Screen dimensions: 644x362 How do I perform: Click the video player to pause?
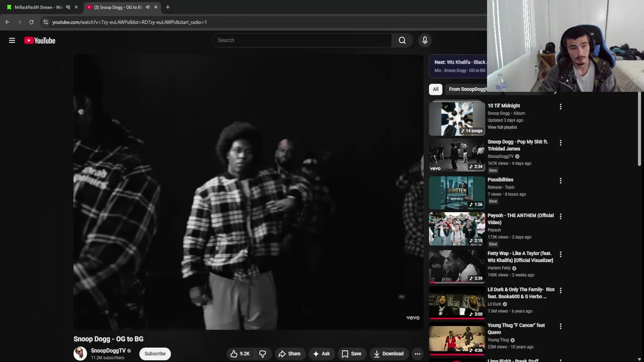pyautogui.click(x=249, y=193)
